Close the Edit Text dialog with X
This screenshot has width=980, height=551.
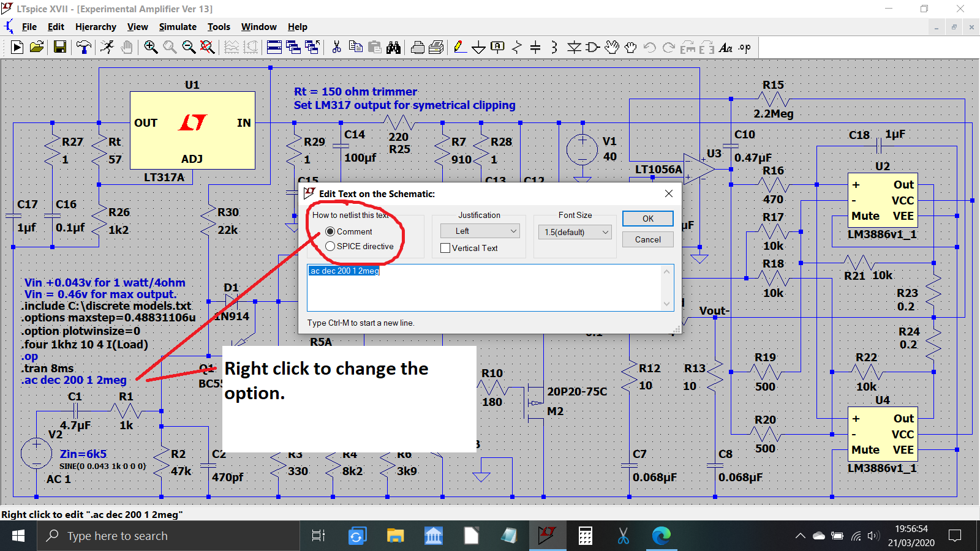[x=669, y=193]
